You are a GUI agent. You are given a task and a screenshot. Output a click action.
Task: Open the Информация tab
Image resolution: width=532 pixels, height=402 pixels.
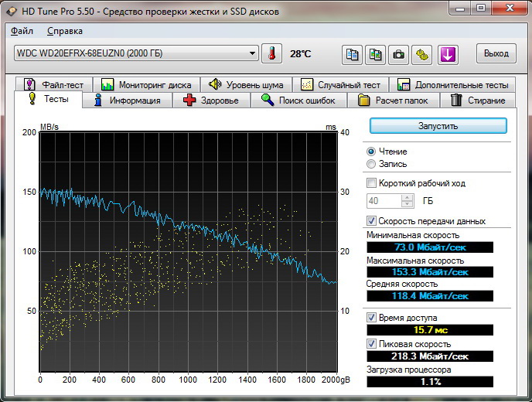(x=128, y=100)
